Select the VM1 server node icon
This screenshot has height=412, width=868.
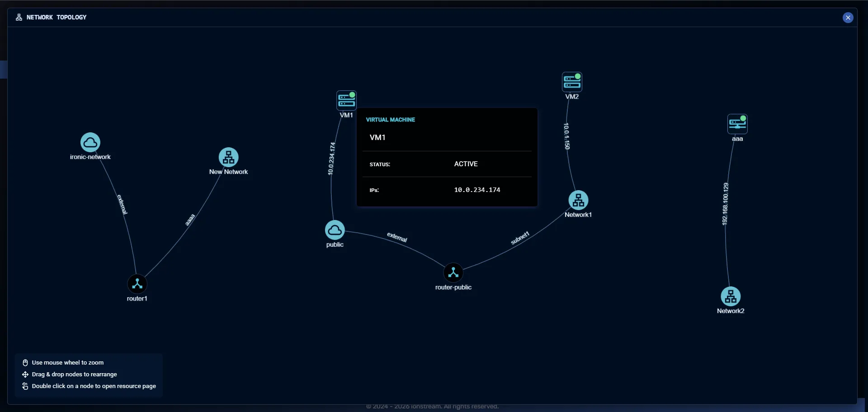point(346,100)
